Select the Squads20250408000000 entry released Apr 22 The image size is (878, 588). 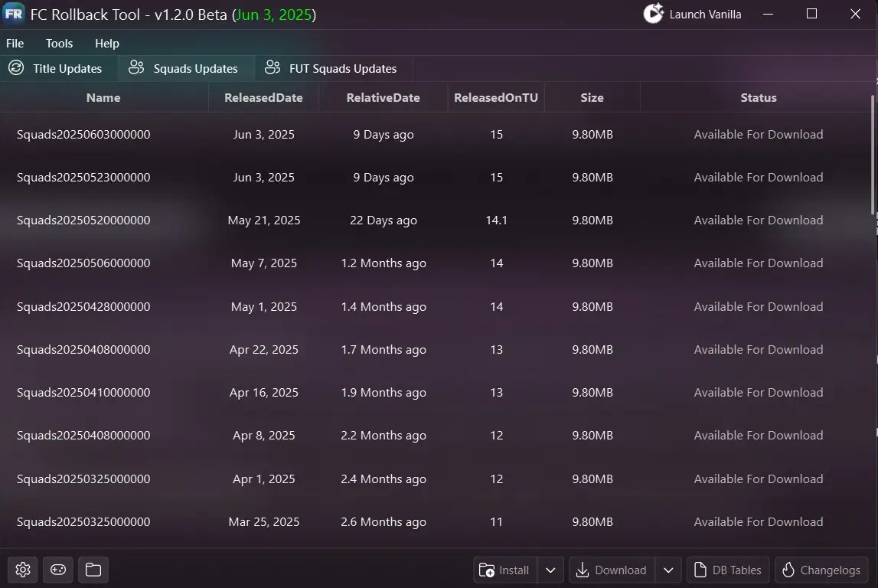click(83, 349)
